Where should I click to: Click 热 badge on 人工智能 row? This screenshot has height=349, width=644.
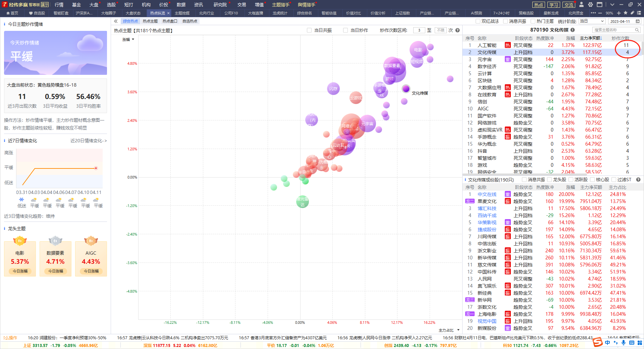pyautogui.click(x=507, y=45)
